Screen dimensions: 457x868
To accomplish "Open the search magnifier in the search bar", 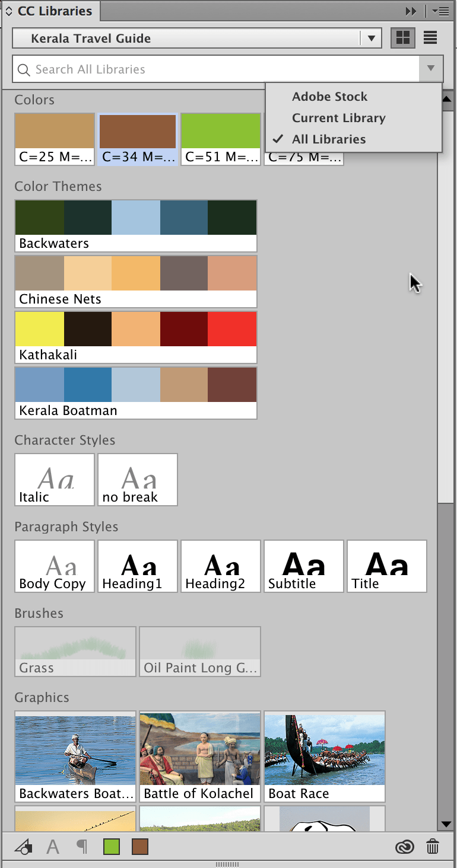I will [24, 69].
